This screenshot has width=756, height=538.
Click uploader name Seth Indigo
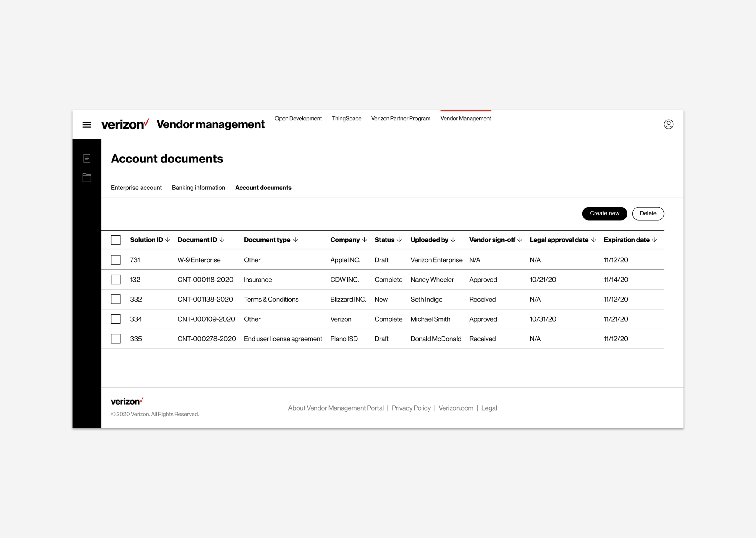coord(426,300)
